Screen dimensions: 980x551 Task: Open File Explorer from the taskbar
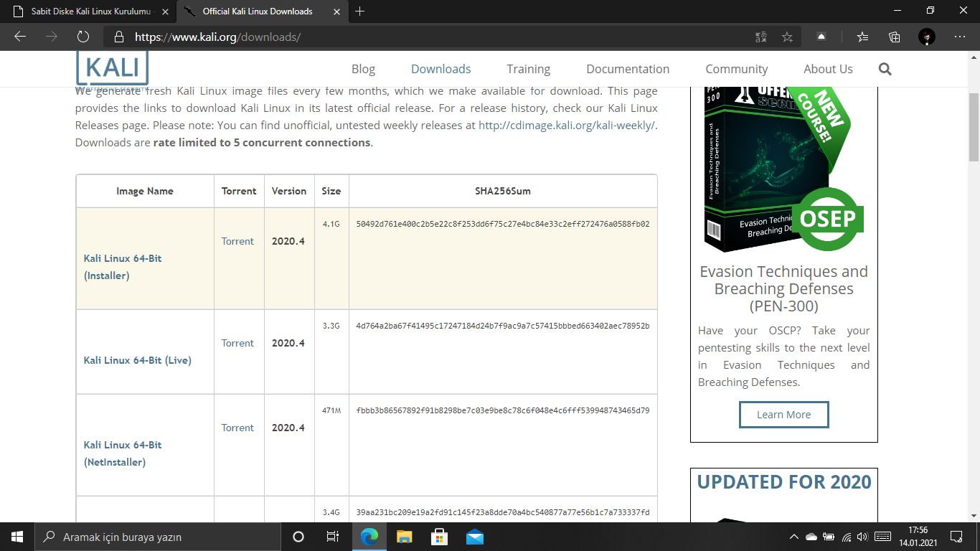[405, 537]
